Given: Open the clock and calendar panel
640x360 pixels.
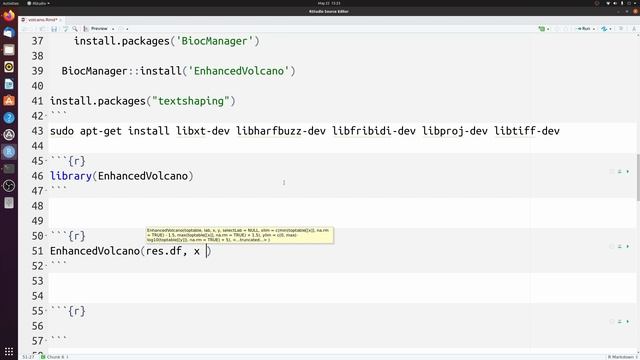Looking at the screenshot, I should pos(329,3).
